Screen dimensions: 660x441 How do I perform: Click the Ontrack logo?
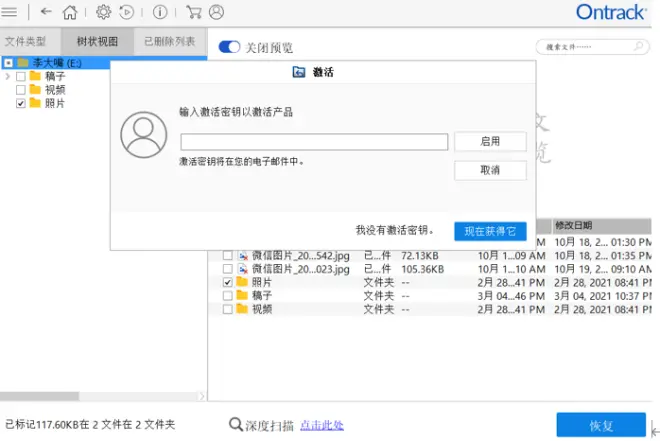click(x=611, y=12)
